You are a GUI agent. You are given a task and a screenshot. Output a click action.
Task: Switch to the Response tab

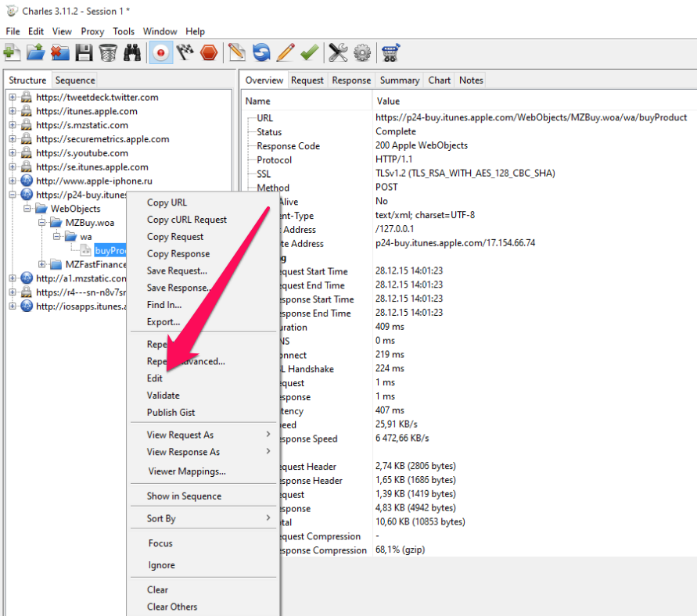point(351,80)
